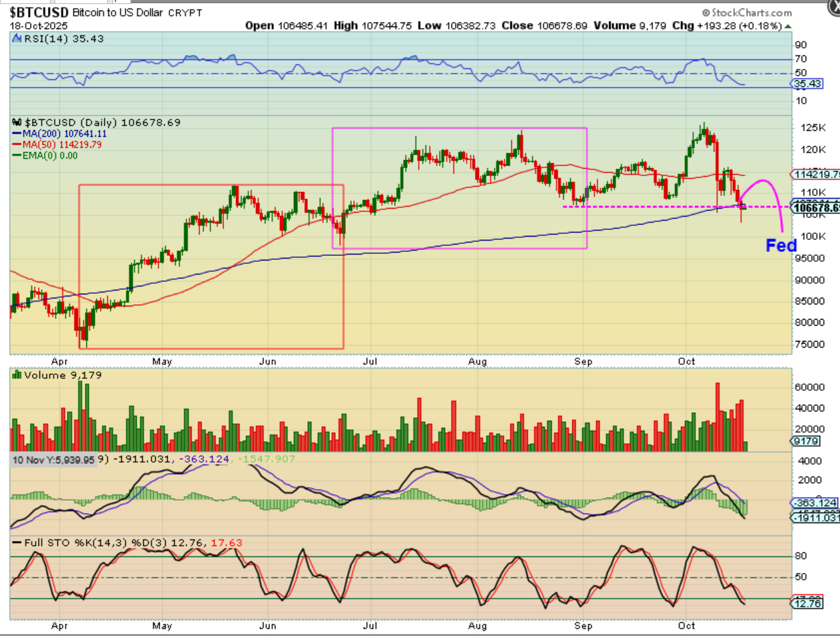Click the 95000 price axis label

[810, 258]
